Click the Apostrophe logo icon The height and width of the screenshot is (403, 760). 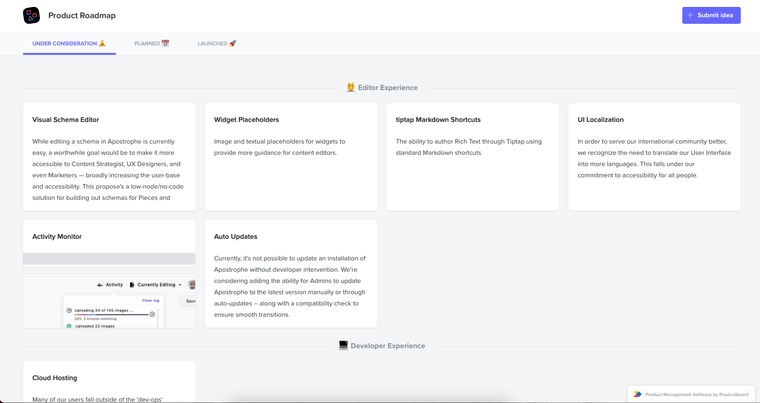(32, 16)
